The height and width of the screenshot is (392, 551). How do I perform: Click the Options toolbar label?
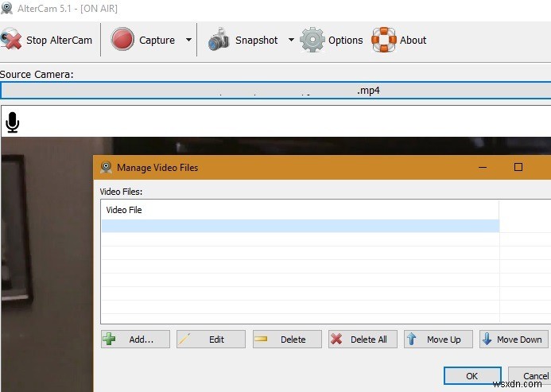click(x=345, y=41)
